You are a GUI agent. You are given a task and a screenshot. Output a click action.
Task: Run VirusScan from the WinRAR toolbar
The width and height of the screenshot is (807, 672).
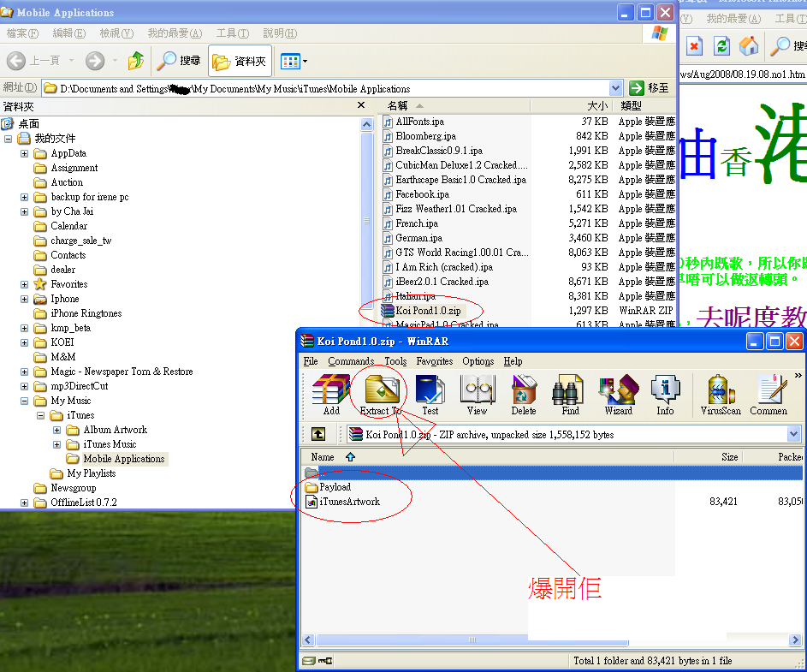click(x=721, y=394)
